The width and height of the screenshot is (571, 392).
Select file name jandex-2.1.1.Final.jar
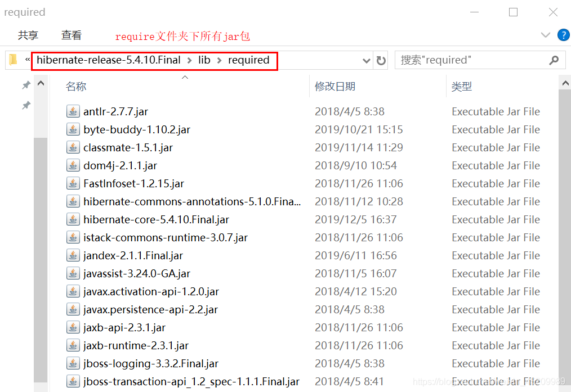point(133,255)
